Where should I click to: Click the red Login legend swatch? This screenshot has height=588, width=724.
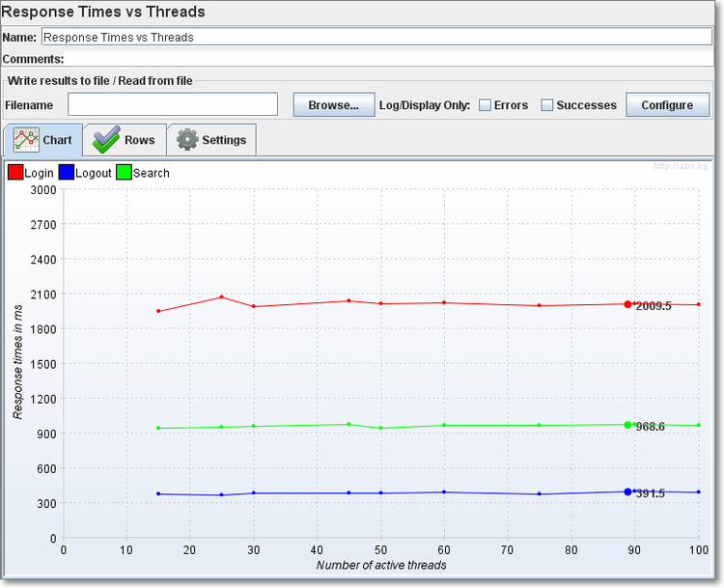pyautogui.click(x=15, y=173)
